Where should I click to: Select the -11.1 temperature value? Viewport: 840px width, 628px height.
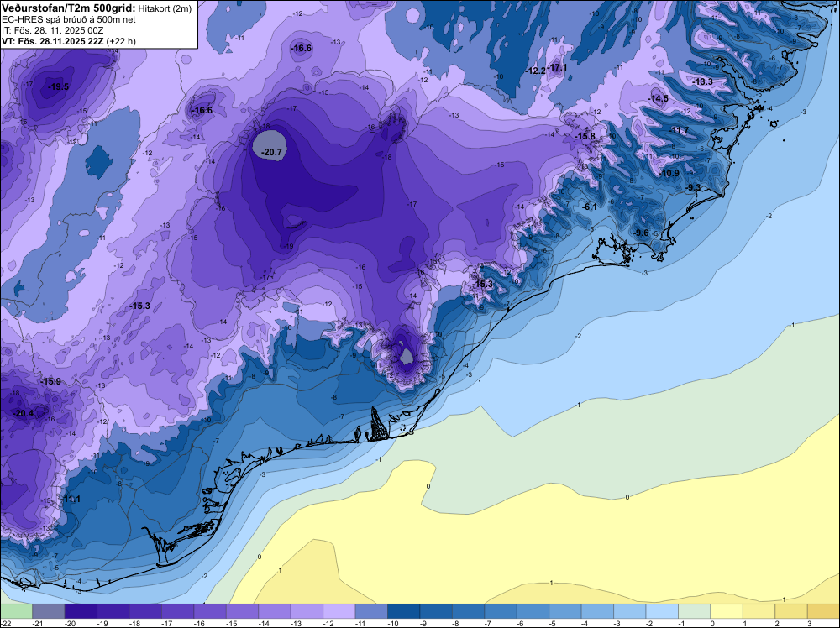71,499
